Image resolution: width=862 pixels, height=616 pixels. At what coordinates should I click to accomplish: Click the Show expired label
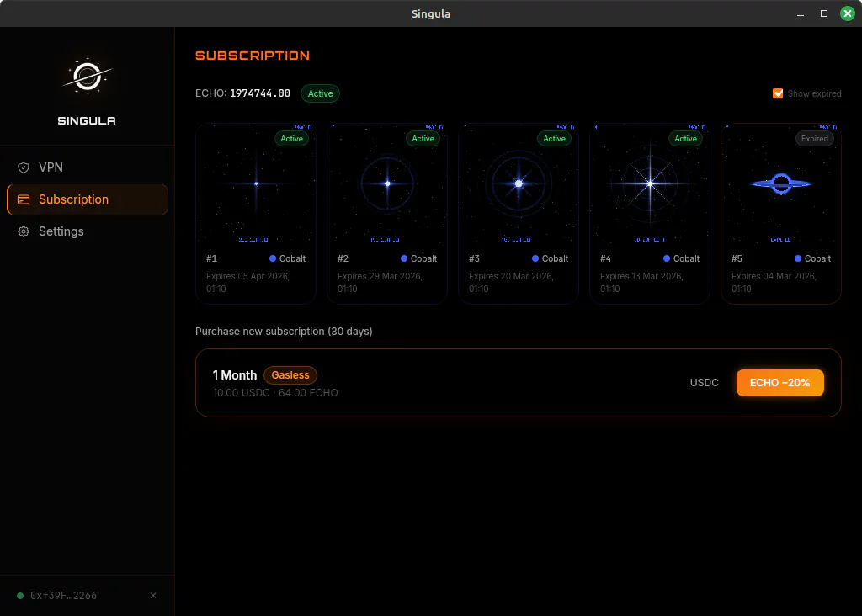pos(814,93)
